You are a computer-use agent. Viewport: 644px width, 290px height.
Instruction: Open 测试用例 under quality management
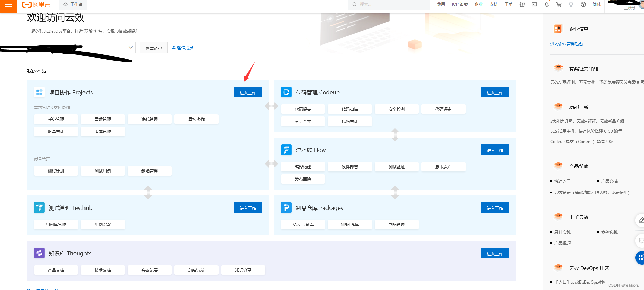pos(103,171)
